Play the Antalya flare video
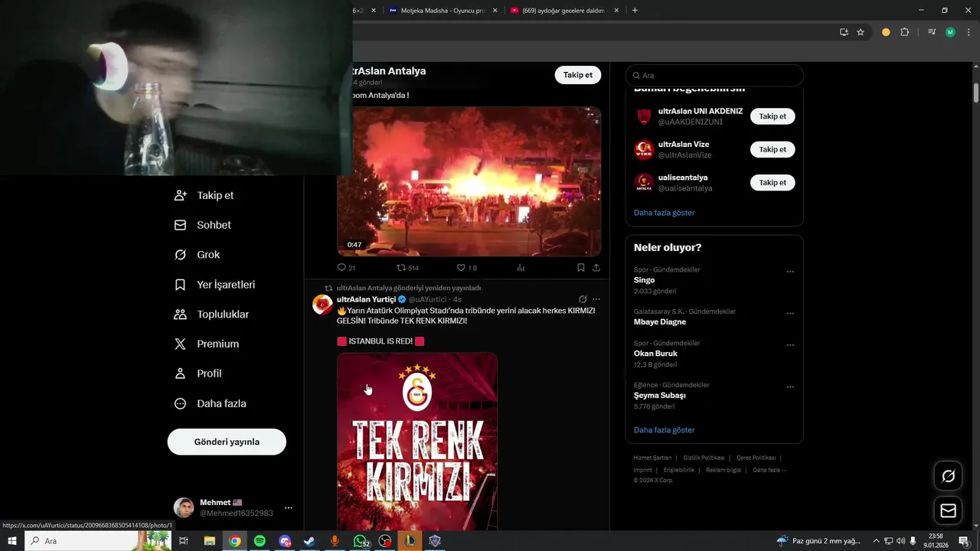 (469, 181)
